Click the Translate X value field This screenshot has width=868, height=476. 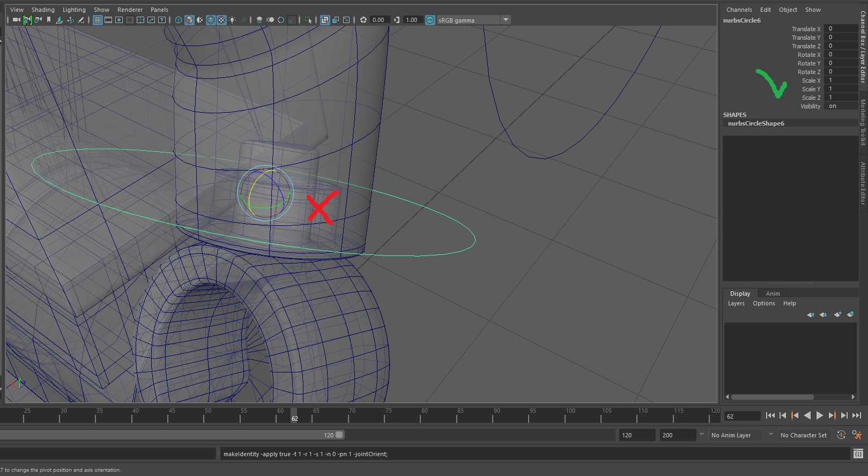[840, 29]
